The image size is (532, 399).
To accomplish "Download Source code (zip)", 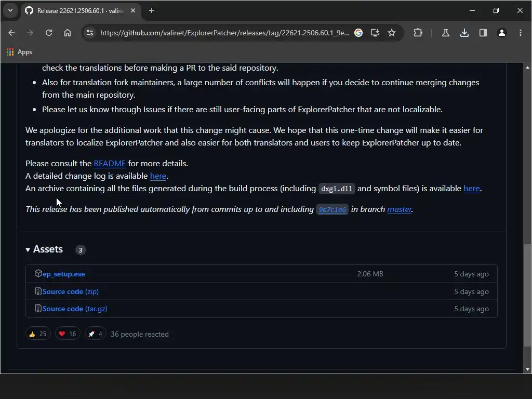I will [x=71, y=292].
